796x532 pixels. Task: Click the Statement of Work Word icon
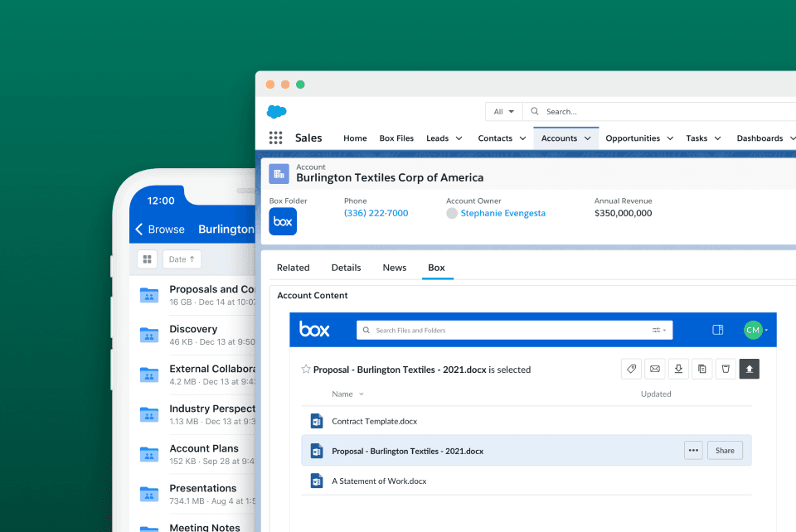316,481
